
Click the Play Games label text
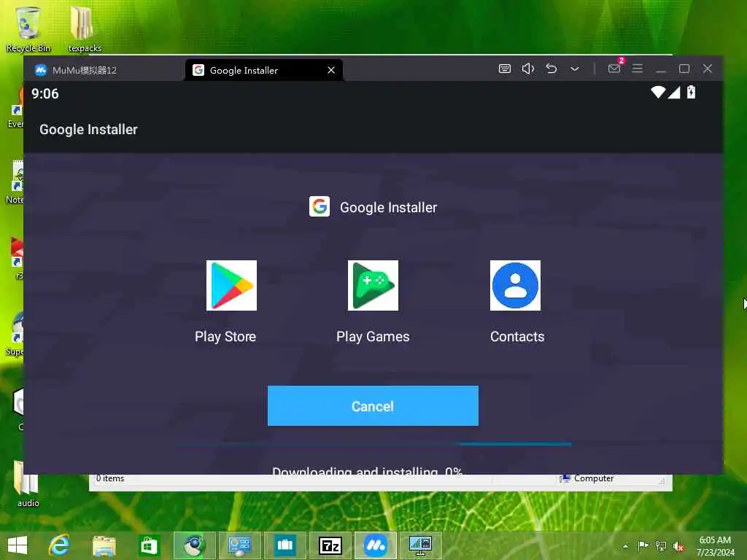(373, 337)
